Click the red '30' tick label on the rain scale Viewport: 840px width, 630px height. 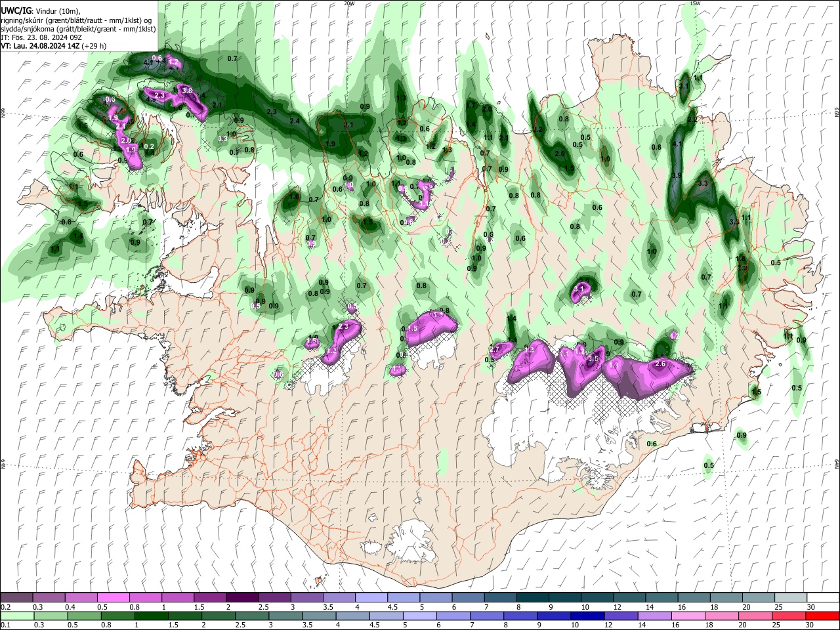tap(810, 625)
